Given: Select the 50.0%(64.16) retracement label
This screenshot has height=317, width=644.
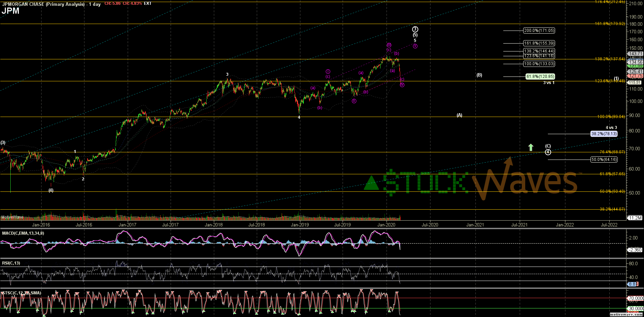Looking at the screenshot, I should pos(604,160).
